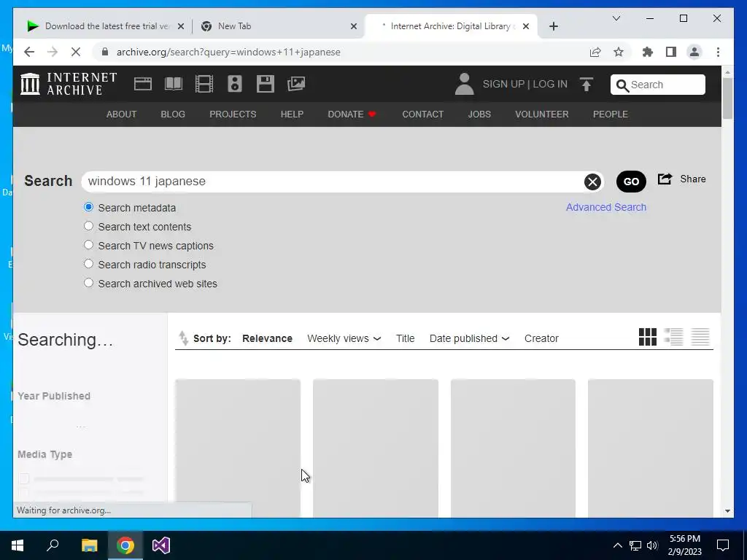Open File Explorer from taskbar
Screen dimensions: 747x560
[x=90, y=545]
